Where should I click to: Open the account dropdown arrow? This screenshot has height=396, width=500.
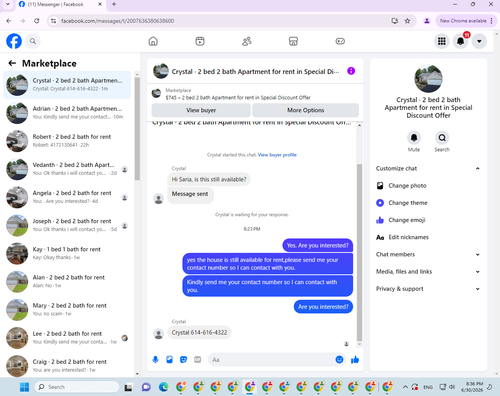tap(479, 41)
